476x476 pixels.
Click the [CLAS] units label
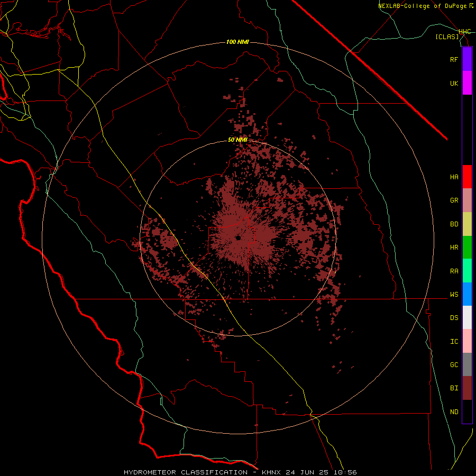447,36
